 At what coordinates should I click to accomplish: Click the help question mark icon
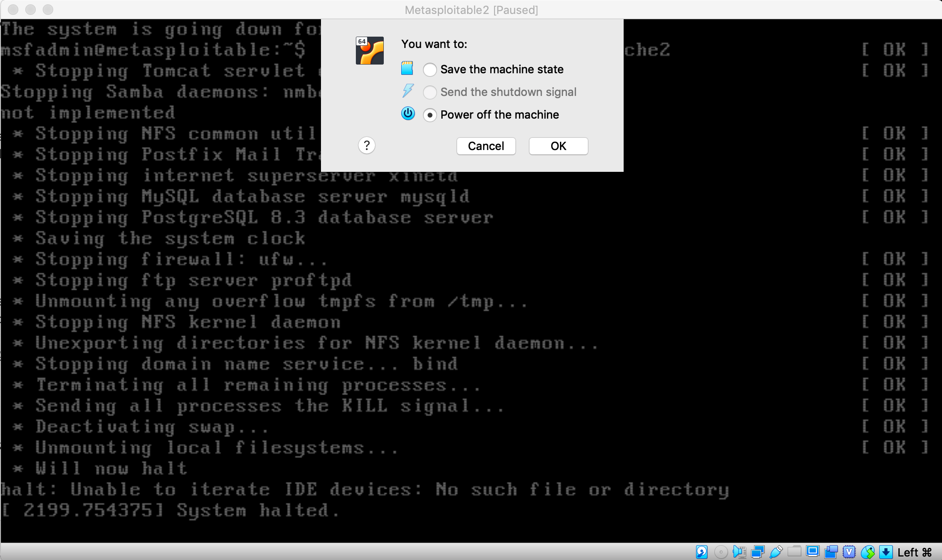pos(367,145)
